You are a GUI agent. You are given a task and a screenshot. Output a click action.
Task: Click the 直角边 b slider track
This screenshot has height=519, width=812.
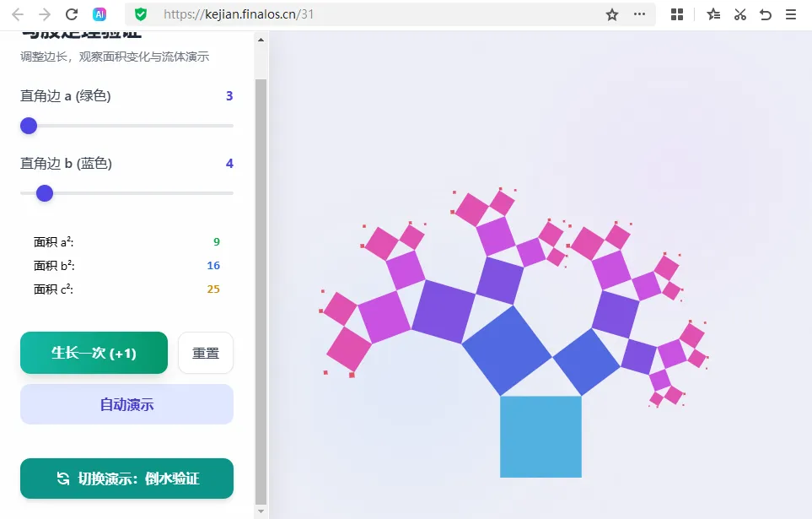[x=126, y=193]
